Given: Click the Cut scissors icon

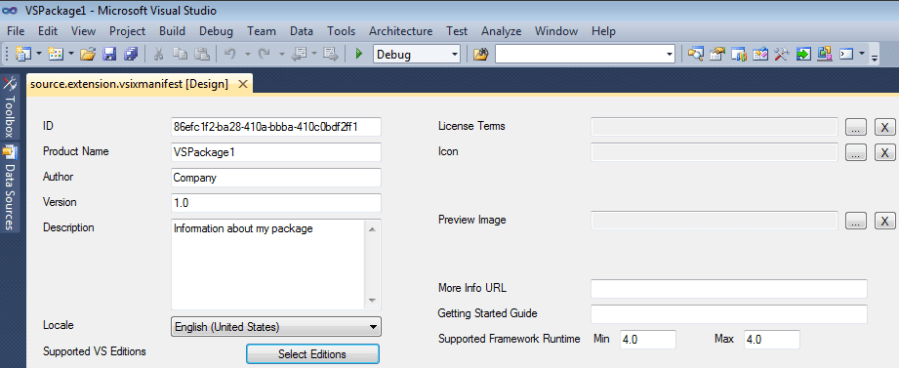Looking at the screenshot, I should coord(159,54).
